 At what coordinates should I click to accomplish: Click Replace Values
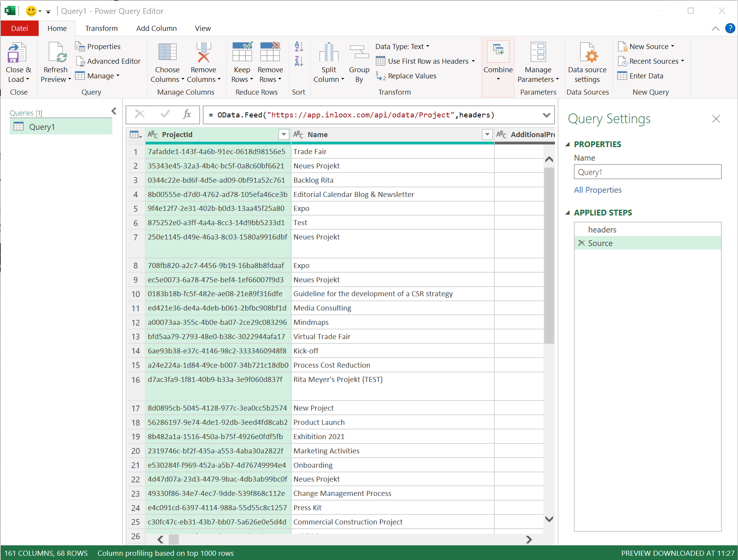point(406,76)
